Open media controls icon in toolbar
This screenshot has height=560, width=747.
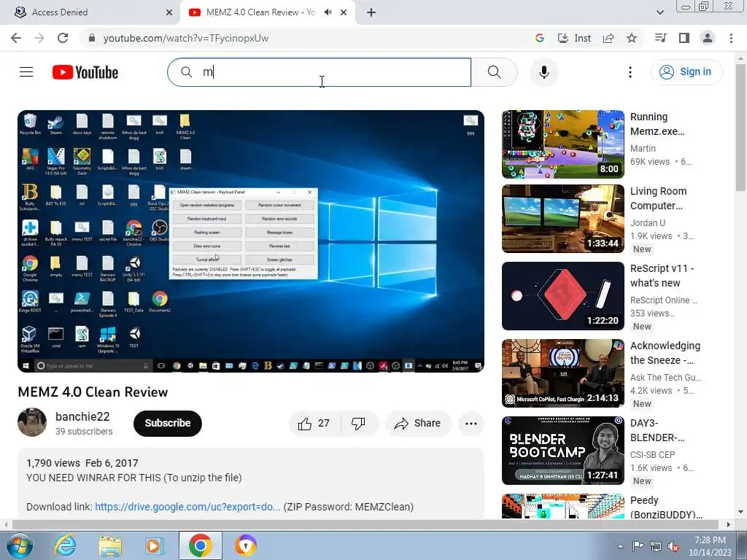tap(660, 38)
